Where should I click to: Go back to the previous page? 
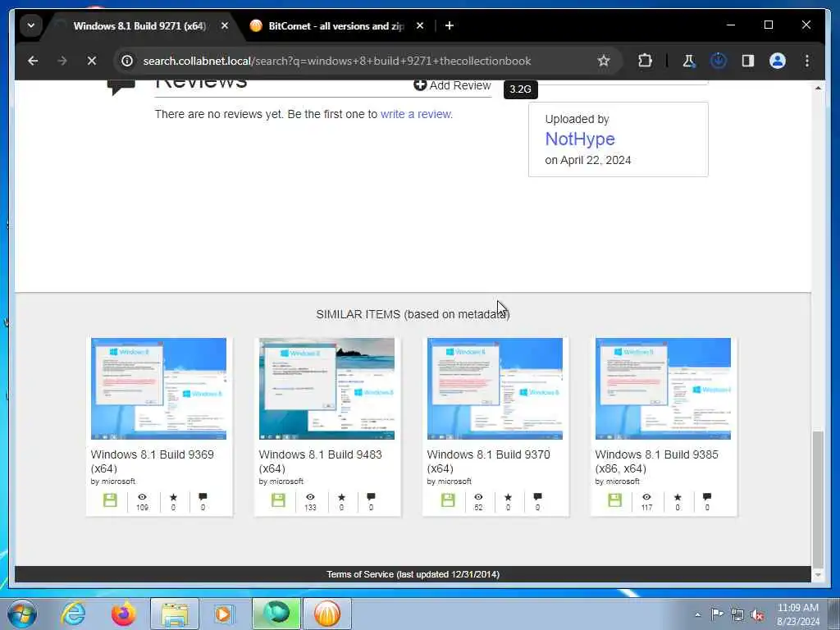[33, 61]
